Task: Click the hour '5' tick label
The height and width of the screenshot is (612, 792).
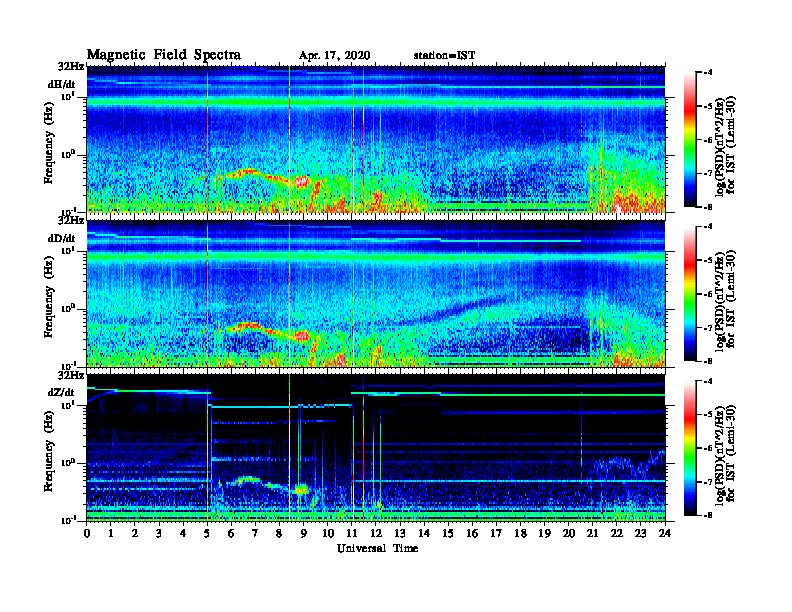Action: [x=207, y=533]
